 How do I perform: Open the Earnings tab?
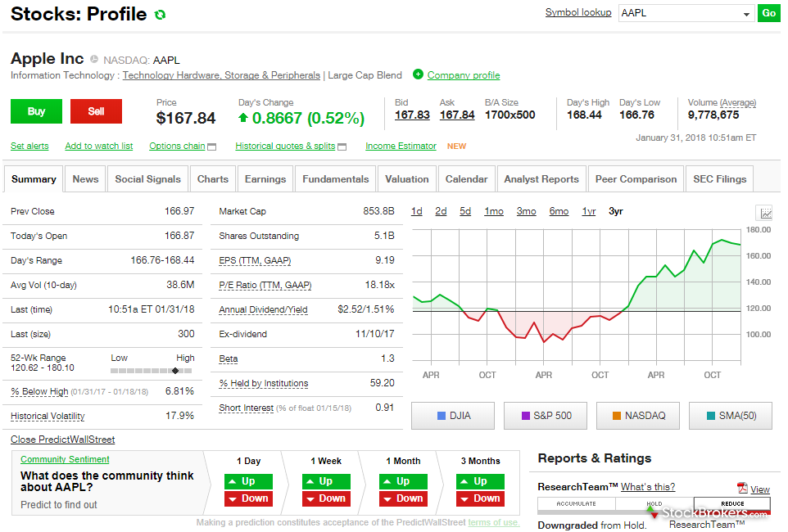tap(265, 179)
